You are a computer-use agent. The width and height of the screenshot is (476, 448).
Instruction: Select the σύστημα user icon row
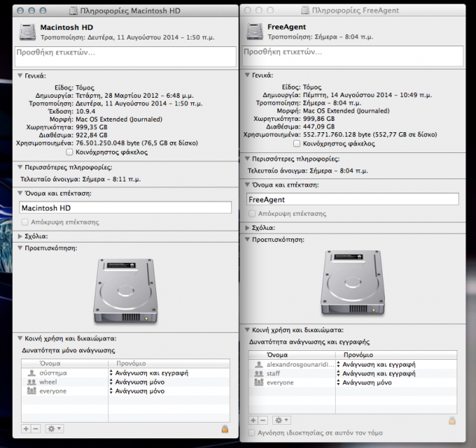pos(31,373)
